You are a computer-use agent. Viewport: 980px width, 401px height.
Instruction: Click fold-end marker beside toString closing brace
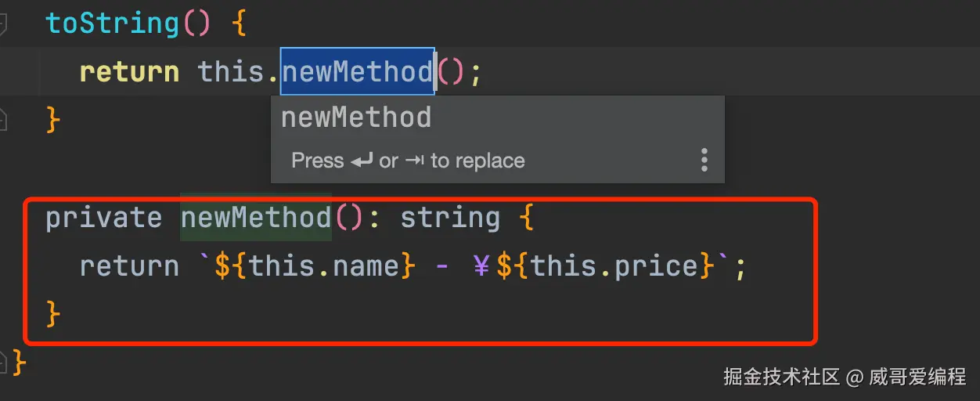[x=3, y=119]
